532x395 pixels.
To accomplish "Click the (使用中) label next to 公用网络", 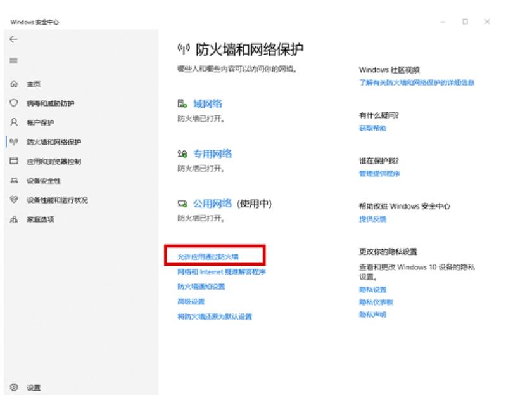I will click(x=254, y=204).
